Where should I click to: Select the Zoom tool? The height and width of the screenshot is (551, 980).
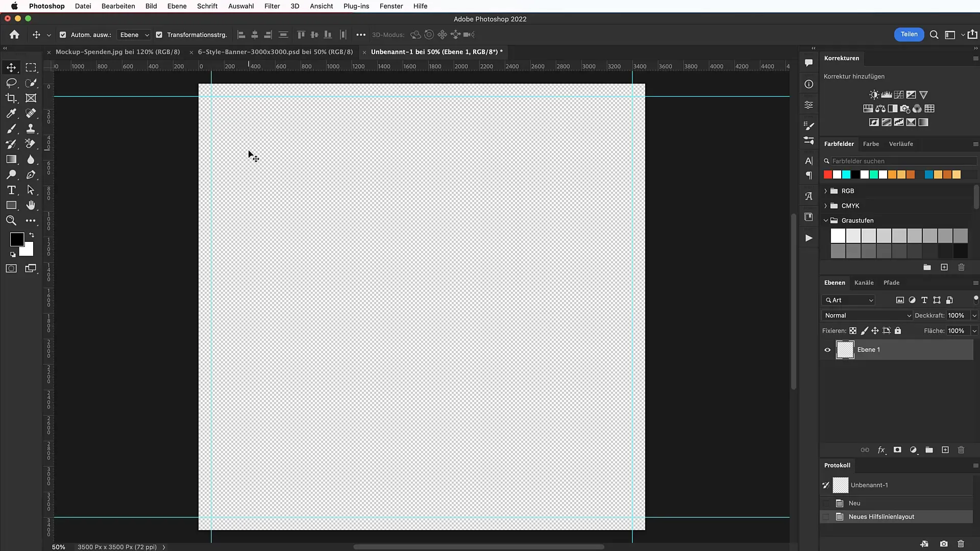point(11,221)
